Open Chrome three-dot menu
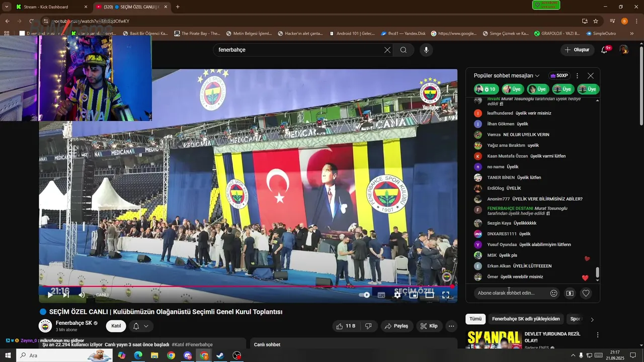644x362 pixels. 636,21
